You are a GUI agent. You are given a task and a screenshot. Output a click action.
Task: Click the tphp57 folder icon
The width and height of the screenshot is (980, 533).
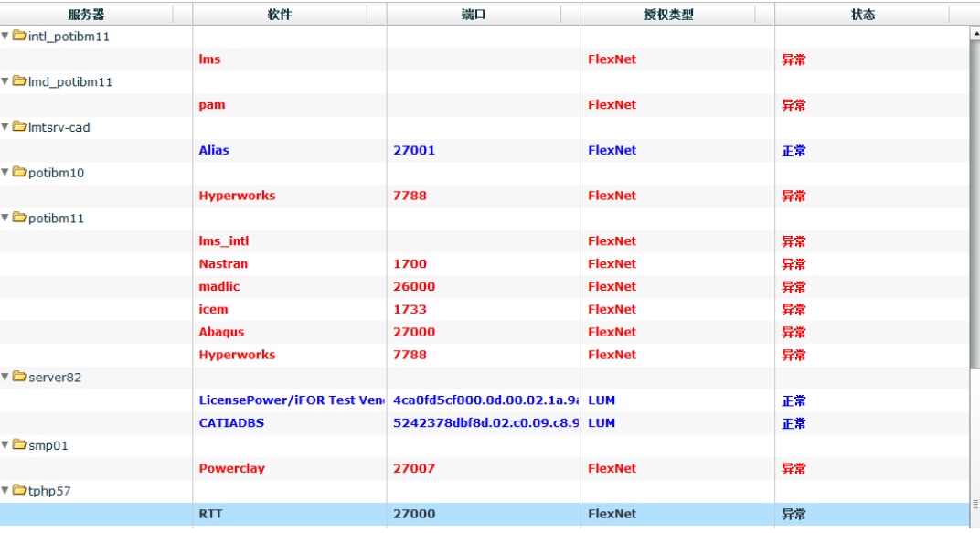pos(19,490)
